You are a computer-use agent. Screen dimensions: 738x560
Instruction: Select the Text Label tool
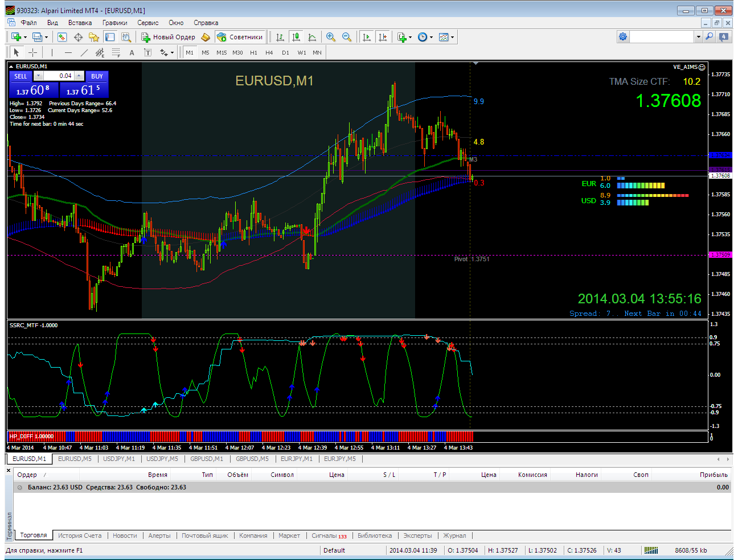(148, 52)
